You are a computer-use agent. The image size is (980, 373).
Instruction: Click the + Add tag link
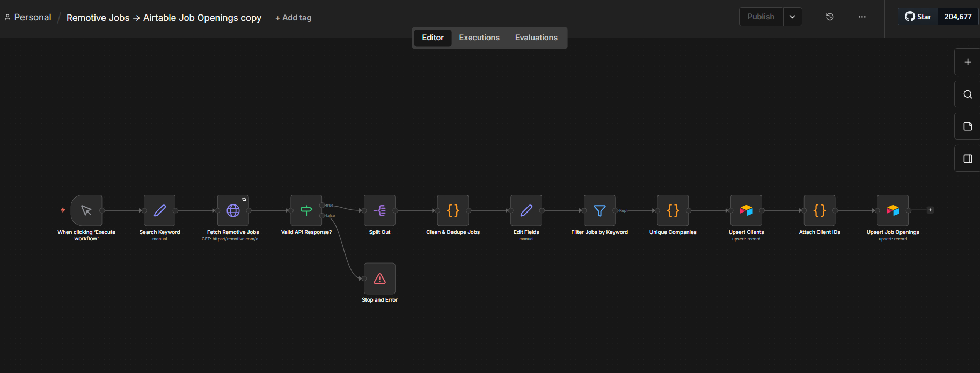tap(293, 18)
